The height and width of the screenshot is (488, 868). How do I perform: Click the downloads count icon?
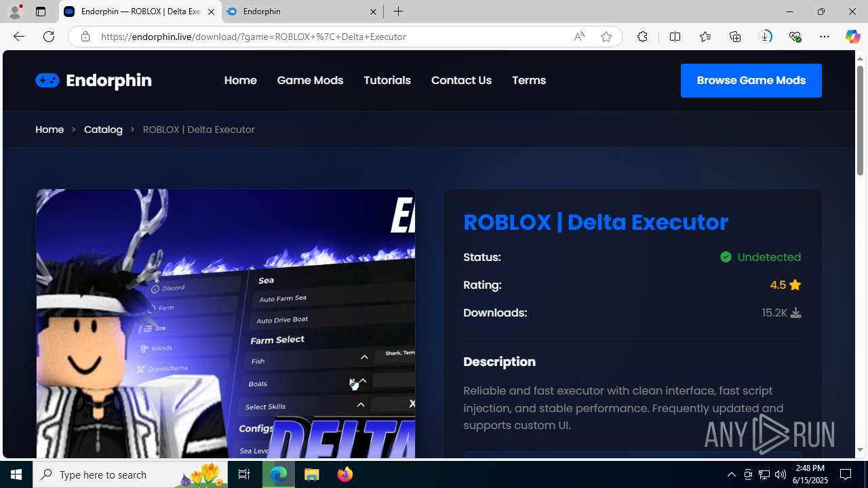pos(795,313)
